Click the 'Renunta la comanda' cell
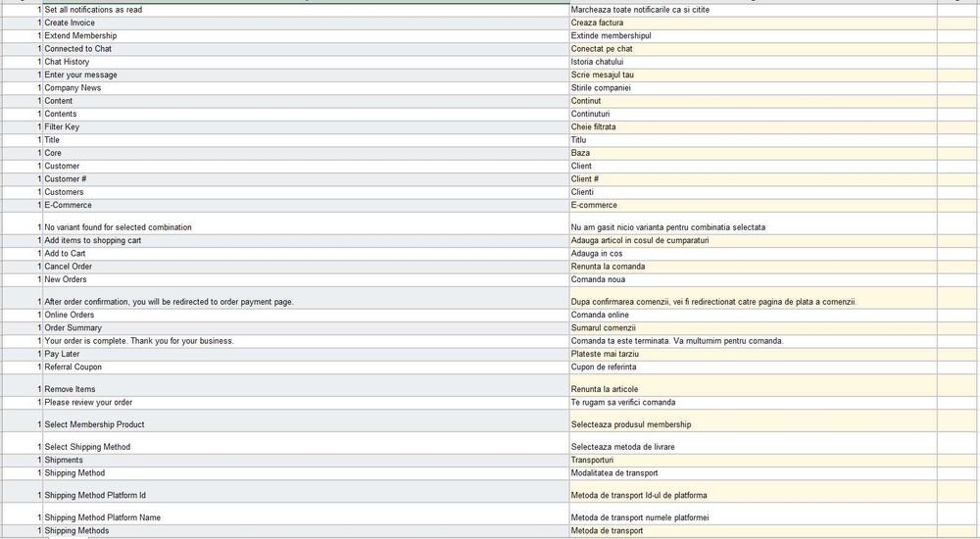Image resolution: width=980 pixels, height=539 pixels. coord(753,267)
